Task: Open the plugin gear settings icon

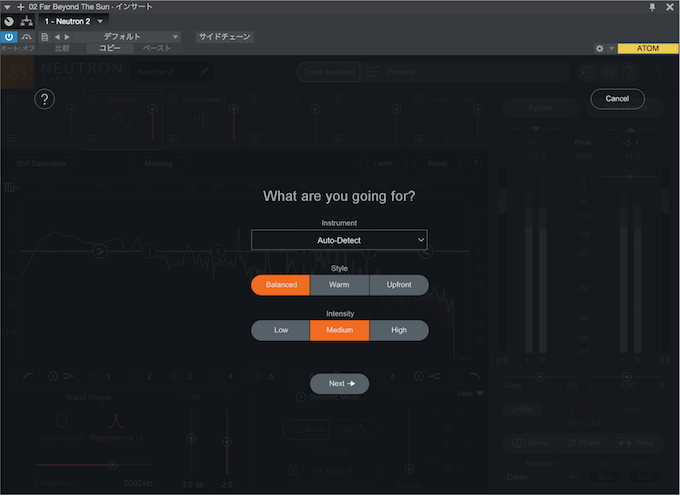Action: point(599,48)
